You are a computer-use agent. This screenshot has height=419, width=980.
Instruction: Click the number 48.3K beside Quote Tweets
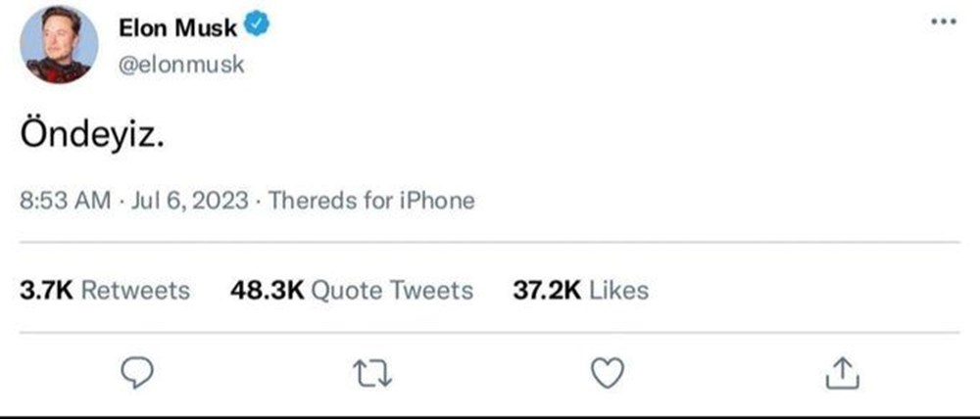tap(267, 291)
